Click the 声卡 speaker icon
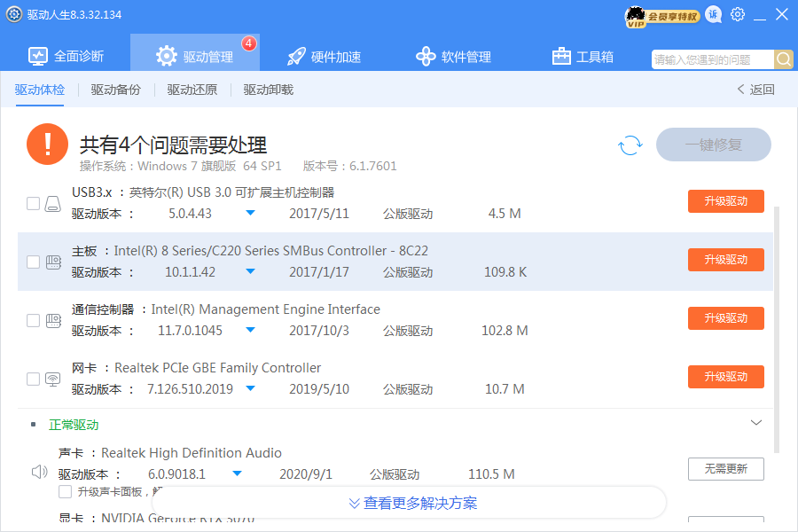The image size is (798, 532). coord(40,472)
